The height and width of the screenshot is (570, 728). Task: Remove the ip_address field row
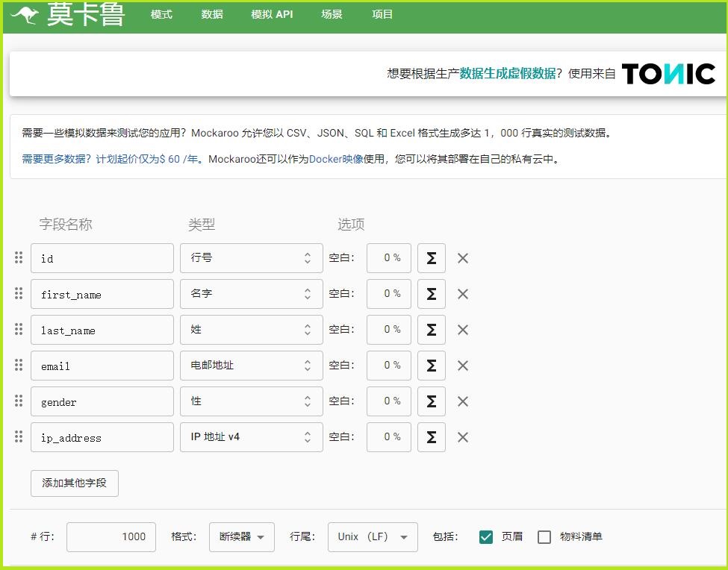463,437
